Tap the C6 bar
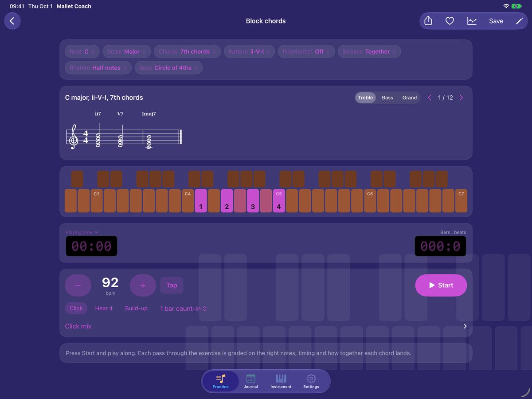This screenshot has width=532, height=399. [370, 201]
